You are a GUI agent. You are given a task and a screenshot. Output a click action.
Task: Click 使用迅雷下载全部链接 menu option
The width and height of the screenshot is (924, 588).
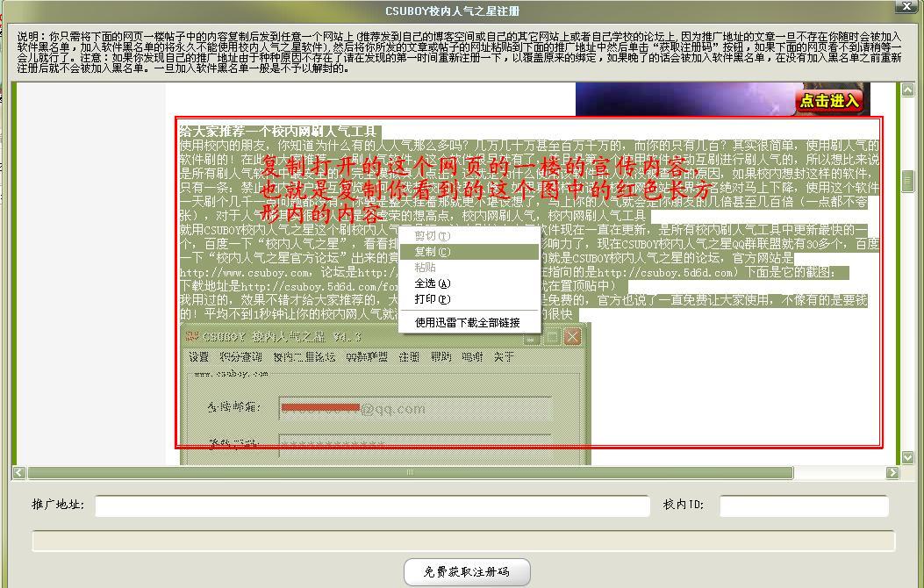coord(469,323)
